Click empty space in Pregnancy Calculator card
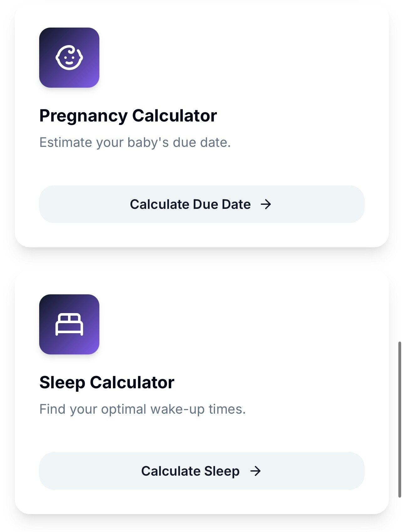Image resolution: width=404 pixels, height=532 pixels. click(251, 63)
